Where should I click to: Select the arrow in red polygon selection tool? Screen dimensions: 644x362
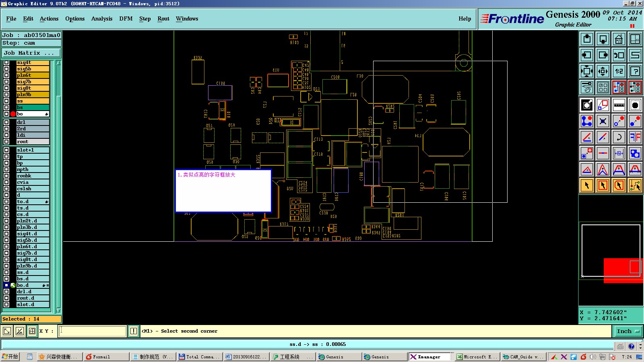pos(619,185)
